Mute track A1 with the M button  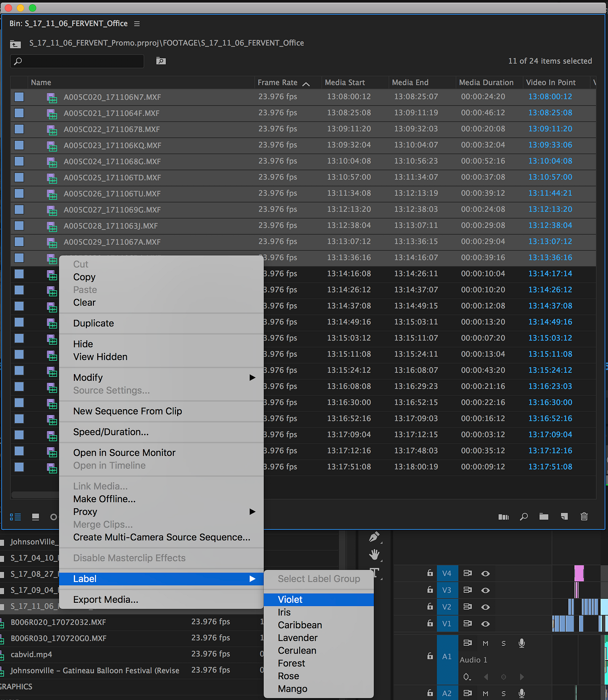(x=486, y=643)
